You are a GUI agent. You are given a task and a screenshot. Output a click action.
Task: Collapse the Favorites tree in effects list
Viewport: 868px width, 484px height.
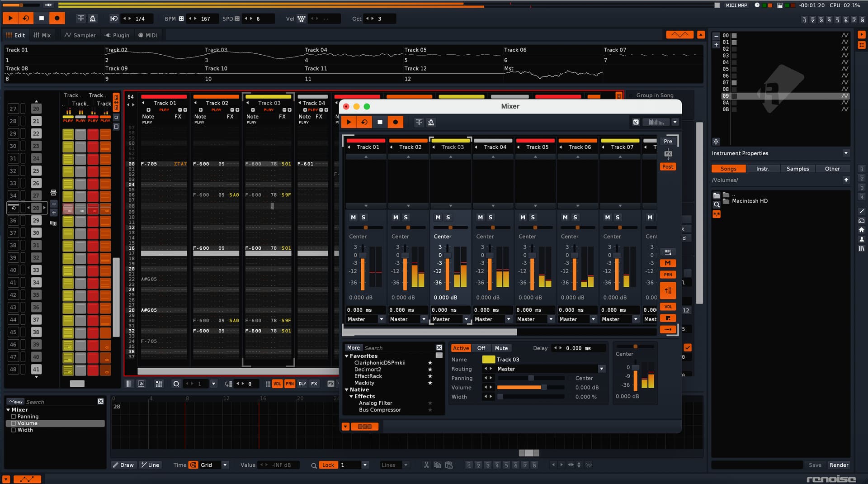pyautogui.click(x=347, y=356)
